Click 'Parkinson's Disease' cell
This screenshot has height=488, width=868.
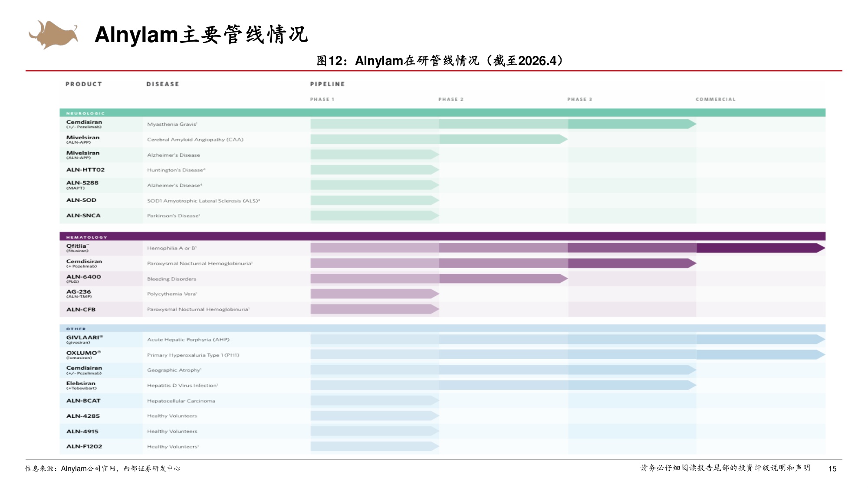coord(174,216)
